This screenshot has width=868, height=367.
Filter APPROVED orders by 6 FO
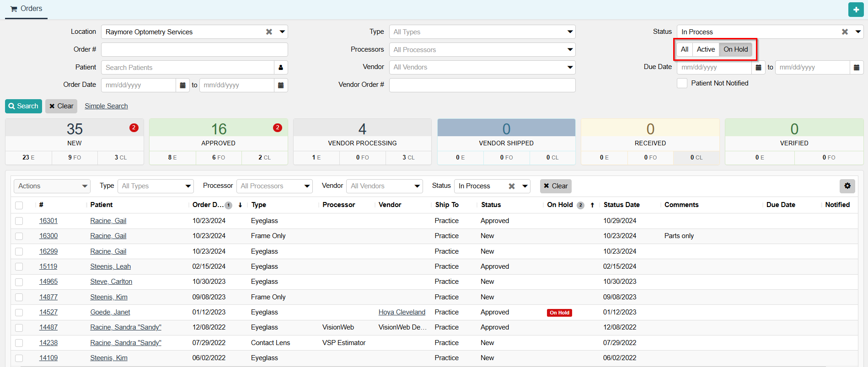[219, 158]
